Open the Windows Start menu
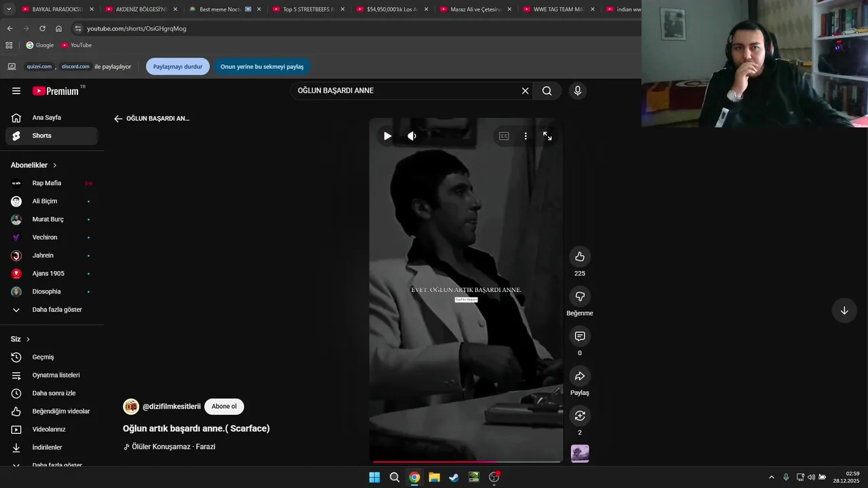Screen dimensions: 868x488 point(374,477)
